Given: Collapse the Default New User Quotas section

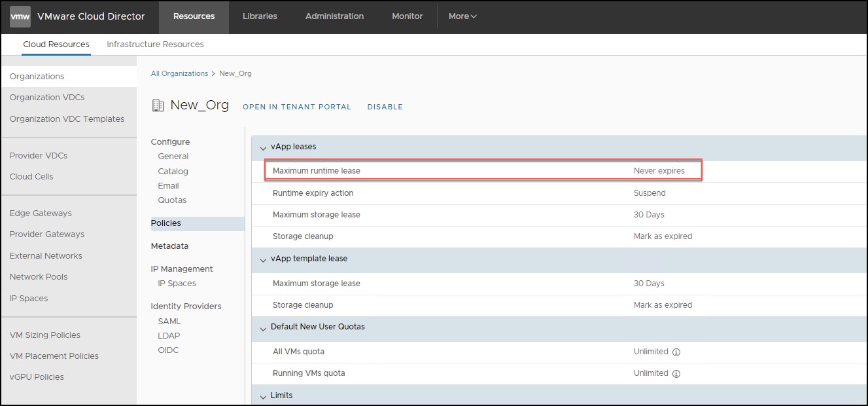Looking at the screenshot, I should point(264,327).
